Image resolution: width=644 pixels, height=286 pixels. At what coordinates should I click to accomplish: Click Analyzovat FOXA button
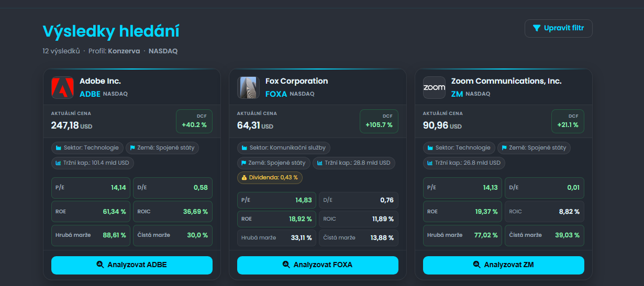(318, 265)
